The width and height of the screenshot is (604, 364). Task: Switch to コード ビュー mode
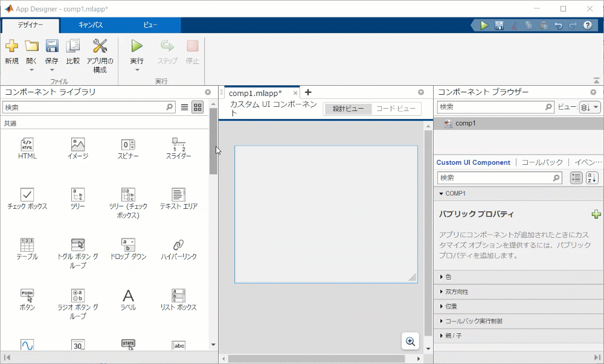point(396,109)
